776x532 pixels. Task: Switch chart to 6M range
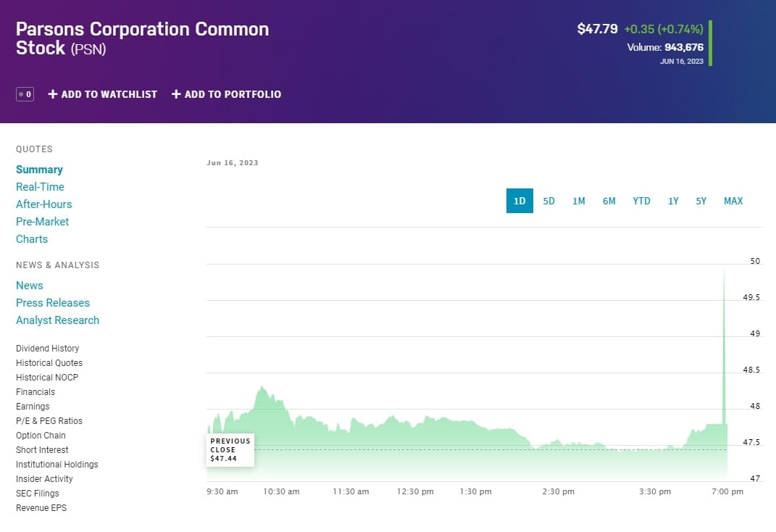[609, 201]
